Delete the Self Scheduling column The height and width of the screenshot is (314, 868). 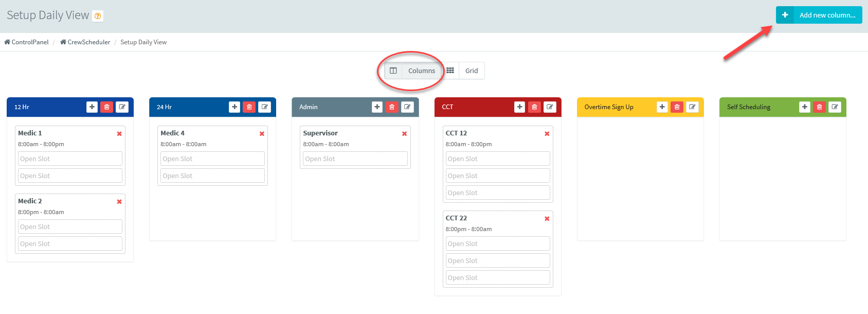tap(820, 107)
